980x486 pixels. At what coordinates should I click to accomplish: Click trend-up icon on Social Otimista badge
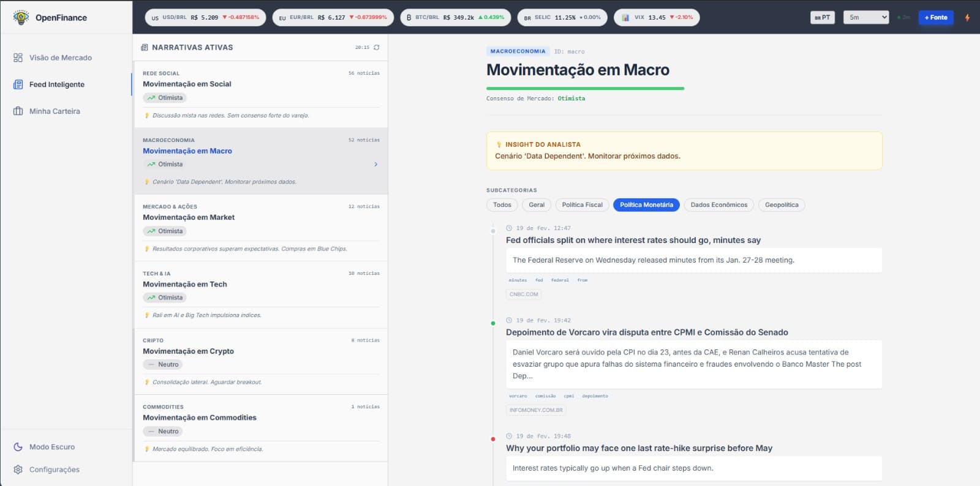tap(151, 98)
